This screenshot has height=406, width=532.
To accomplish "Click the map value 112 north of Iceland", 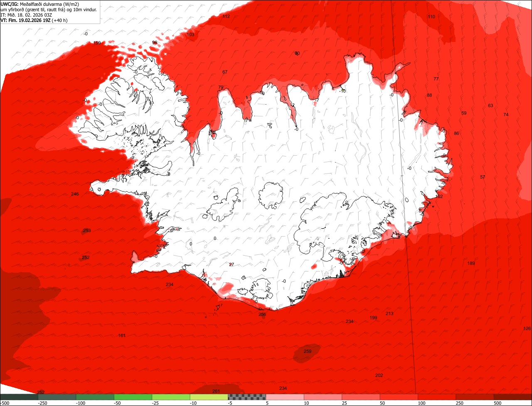I will pyautogui.click(x=226, y=16).
